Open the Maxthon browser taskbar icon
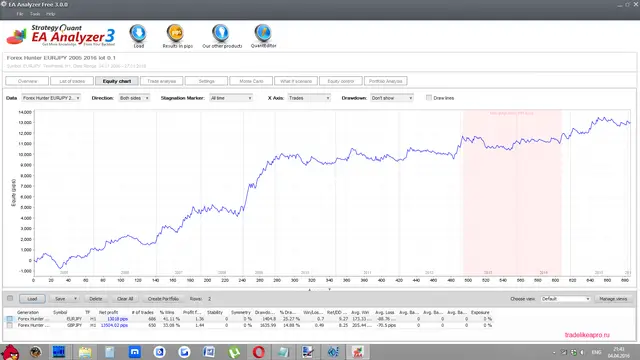This screenshot has height=360, width=640. (x=135, y=352)
